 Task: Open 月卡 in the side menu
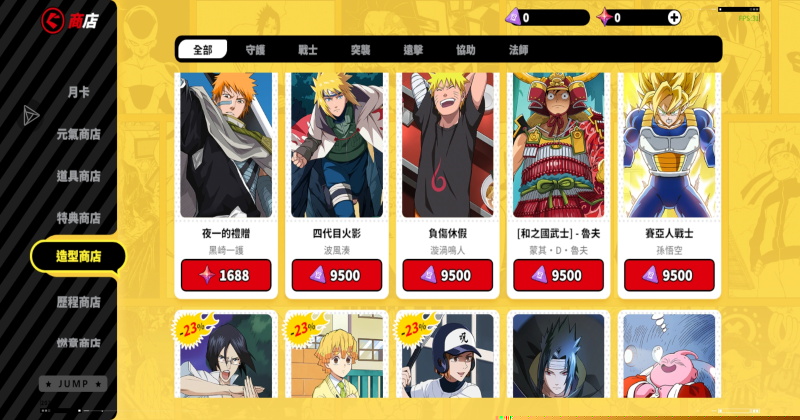79,92
